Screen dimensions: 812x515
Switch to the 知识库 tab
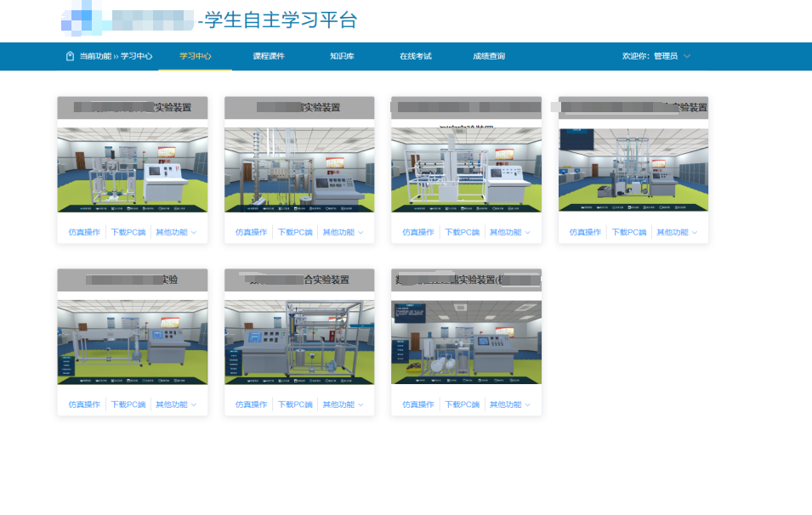[342, 56]
